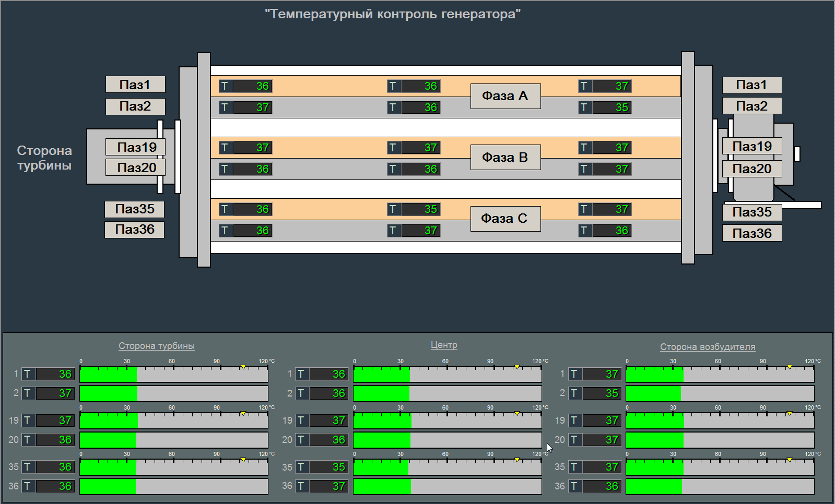
Task: Click the Фаза A label button
Action: 505,96
